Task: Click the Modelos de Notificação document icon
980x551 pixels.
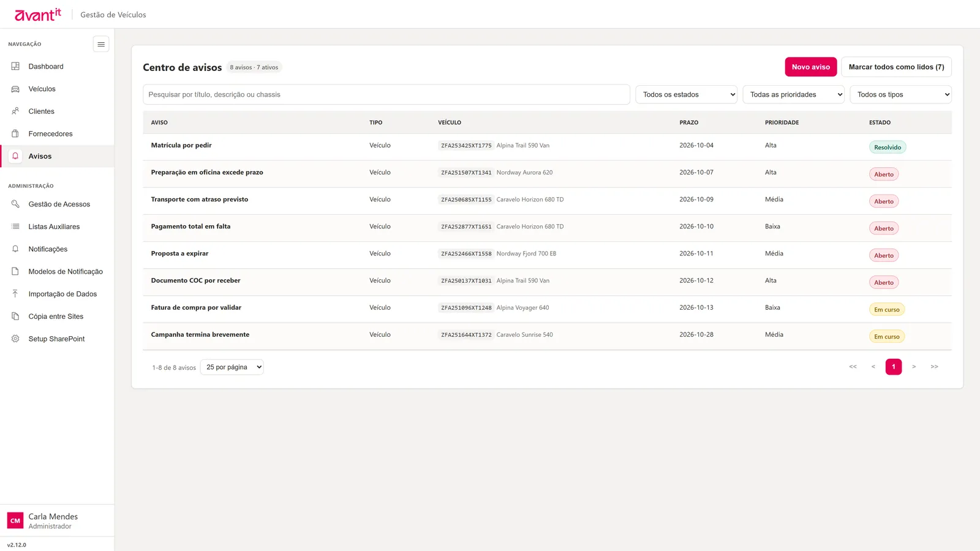Action: pos(15,271)
